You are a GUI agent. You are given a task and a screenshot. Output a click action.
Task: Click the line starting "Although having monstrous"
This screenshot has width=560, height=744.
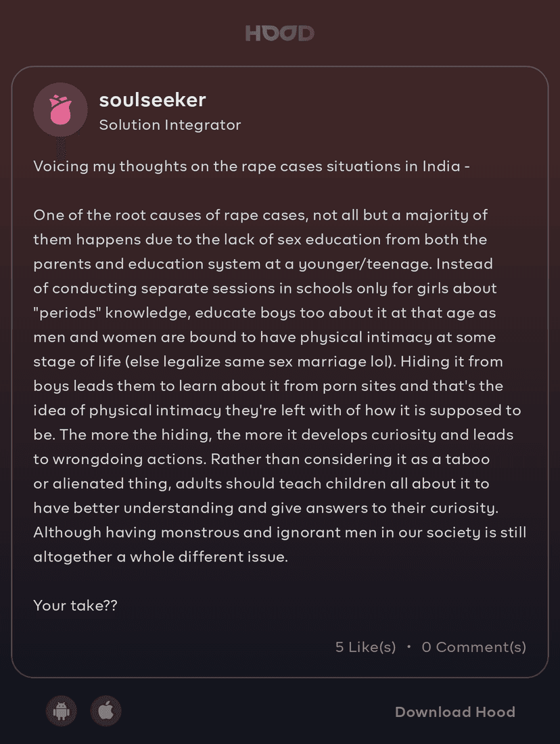[279, 532]
